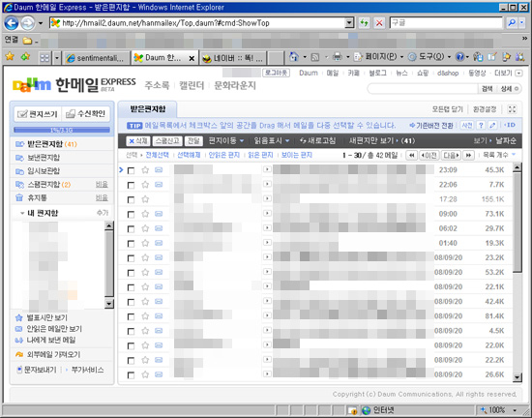Open the 문화라운지 top menu

[235, 85]
